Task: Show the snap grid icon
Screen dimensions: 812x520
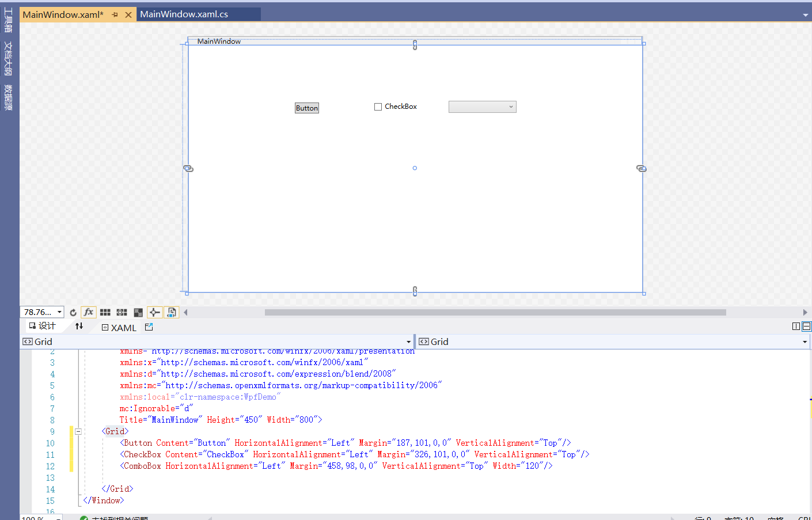Action: click(x=105, y=312)
